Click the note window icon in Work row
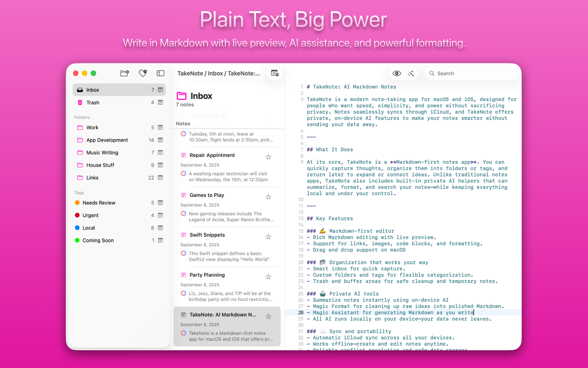Viewport: 588px width, 368px height. tap(160, 127)
